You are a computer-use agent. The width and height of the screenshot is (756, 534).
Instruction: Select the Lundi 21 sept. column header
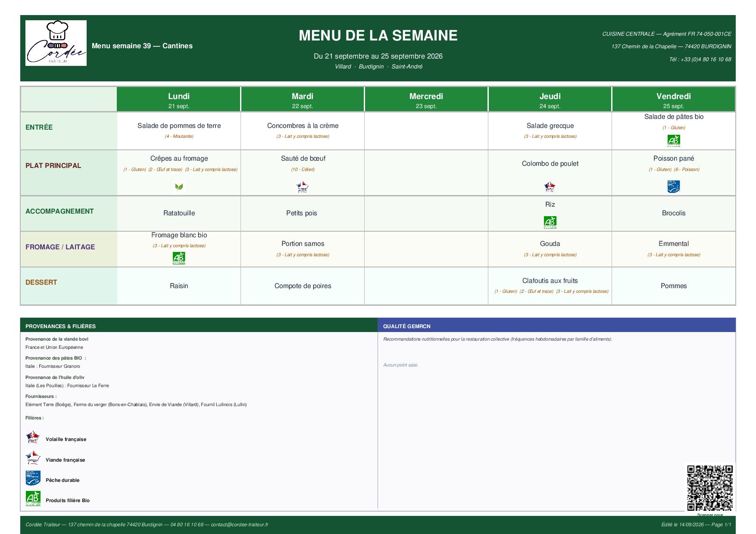click(179, 99)
